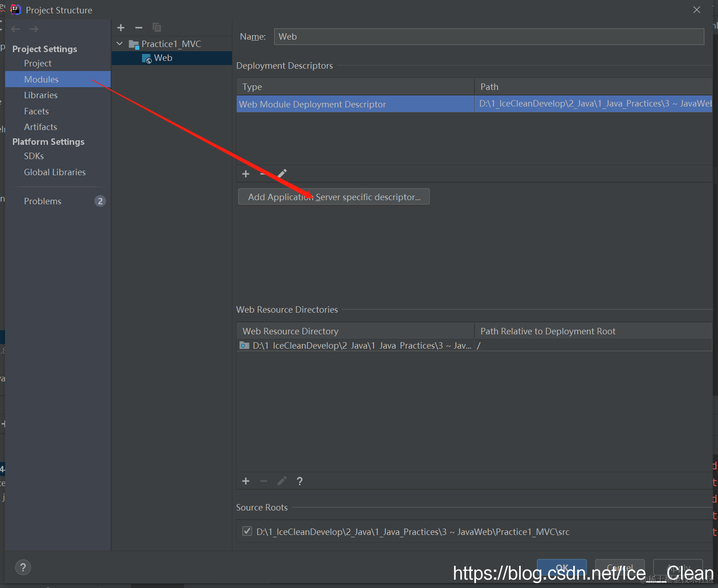
Task: Open the Artifacts settings page
Action: pos(41,127)
